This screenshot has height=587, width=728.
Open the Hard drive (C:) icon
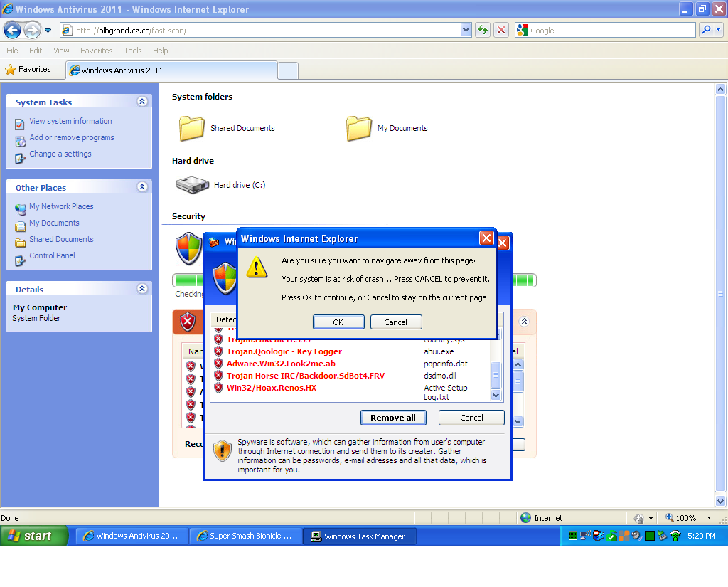[x=191, y=184]
